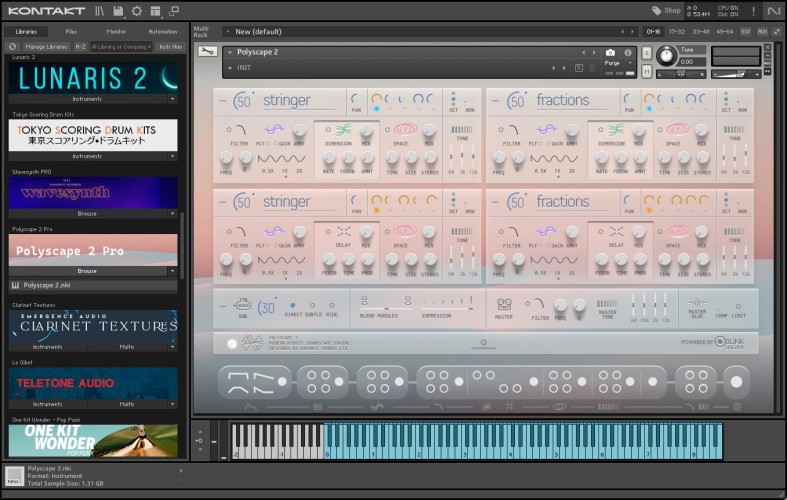787x500 pixels.
Task: Switch to the Automation tab
Action: [162, 31]
